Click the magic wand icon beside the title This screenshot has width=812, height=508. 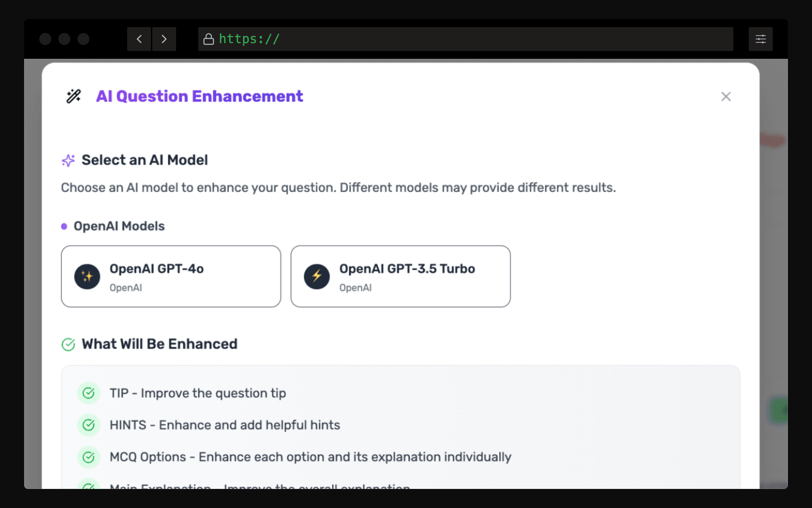(x=74, y=96)
